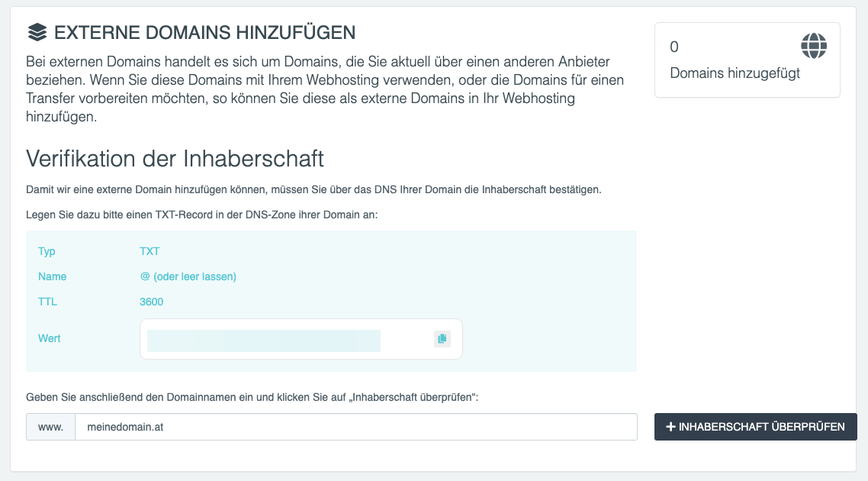Click the globe icon in domains card

[x=813, y=47]
